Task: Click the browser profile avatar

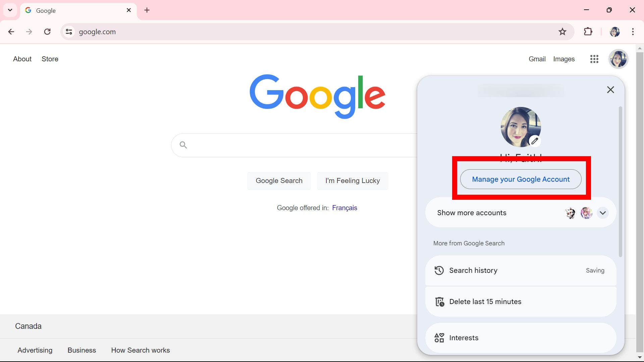Action: (x=615, y=32)
